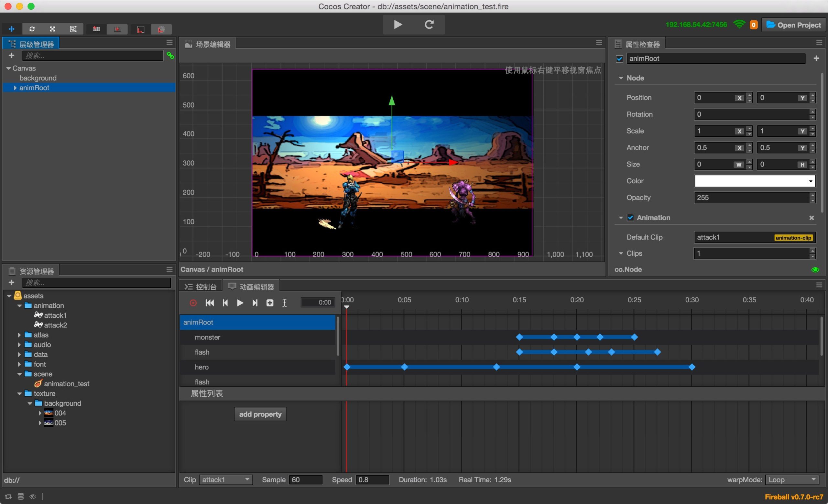
Task: Click the last keyframe on hero track
Action: coord(692,367)
